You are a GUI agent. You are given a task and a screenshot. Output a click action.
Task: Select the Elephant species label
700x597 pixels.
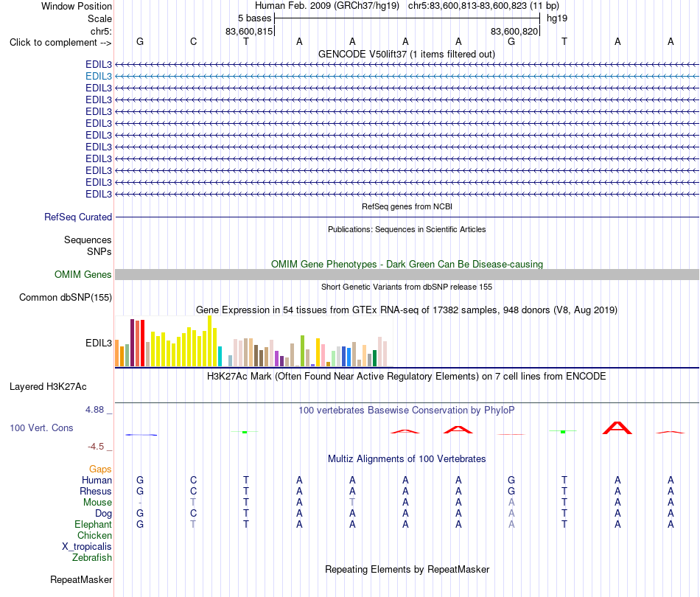(94, 524)
